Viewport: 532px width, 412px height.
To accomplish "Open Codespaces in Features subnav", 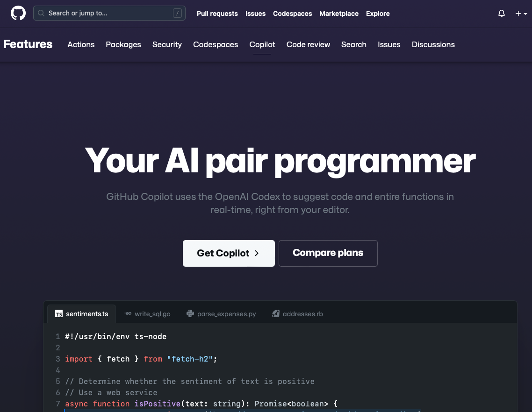I will [x=216, y=44].
